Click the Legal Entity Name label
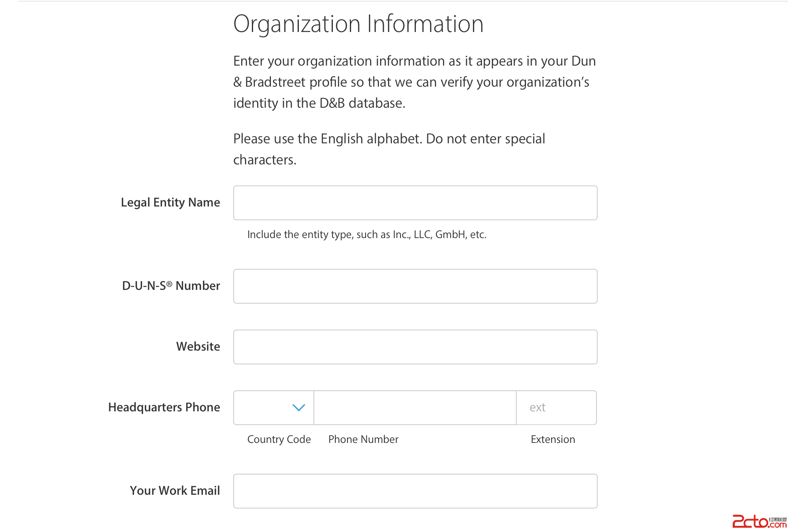This screenshot has height=532, width=788. pos(170,202)
